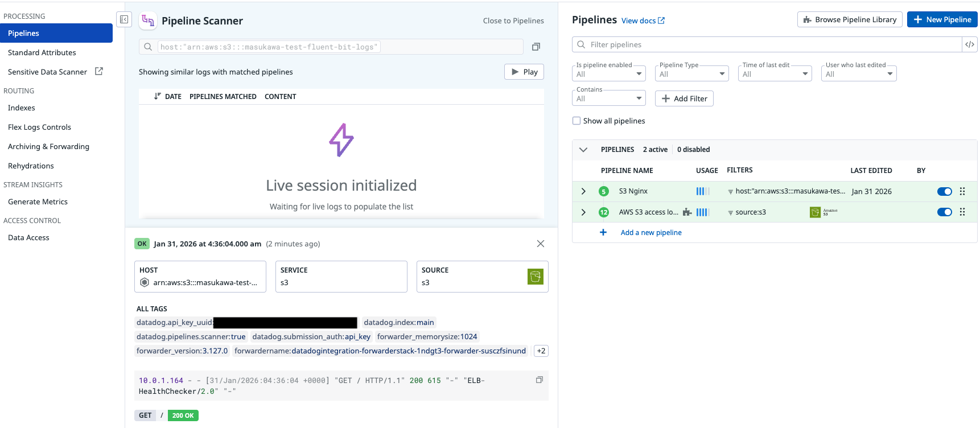The image size is (980, 428).
Task: Disable the S3 Nginx pipeline toggle
Action: coord(944,191)
